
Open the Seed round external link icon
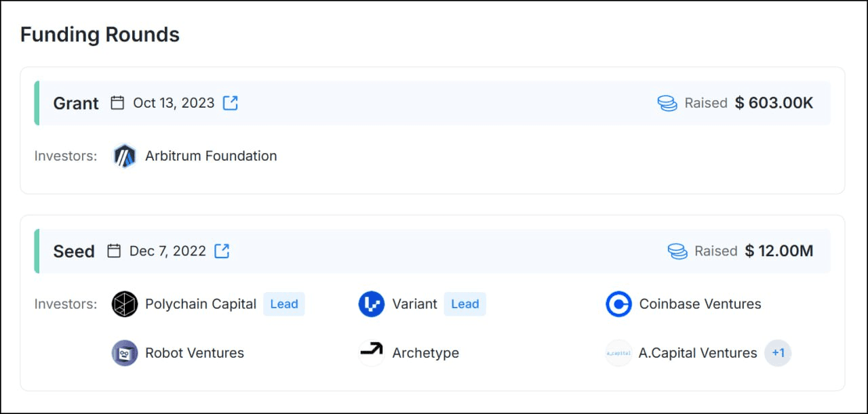[222, 251]
